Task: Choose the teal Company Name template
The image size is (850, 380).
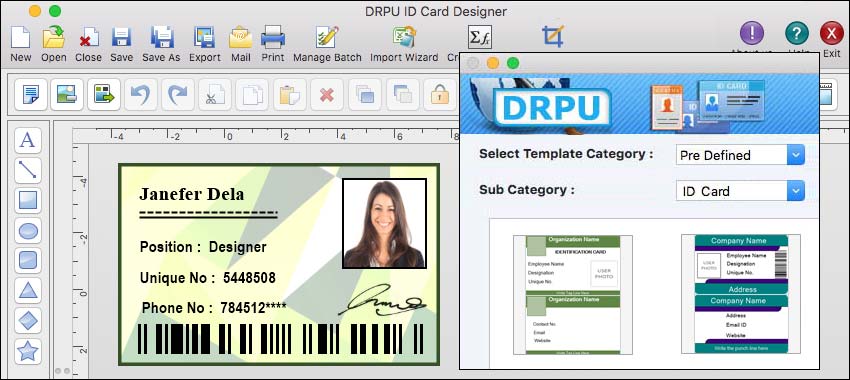Action: 741,294
